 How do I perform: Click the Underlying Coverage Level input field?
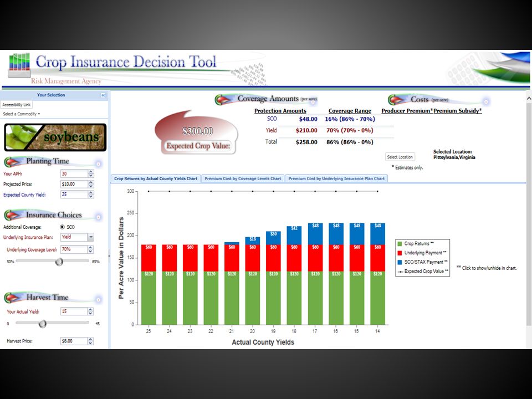click(x=74, y=249)
